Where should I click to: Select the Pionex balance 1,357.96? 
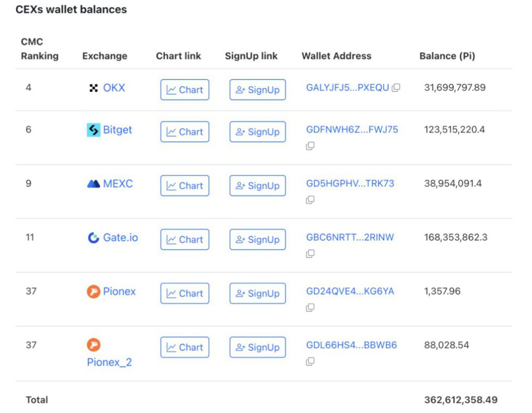(443, 291)
